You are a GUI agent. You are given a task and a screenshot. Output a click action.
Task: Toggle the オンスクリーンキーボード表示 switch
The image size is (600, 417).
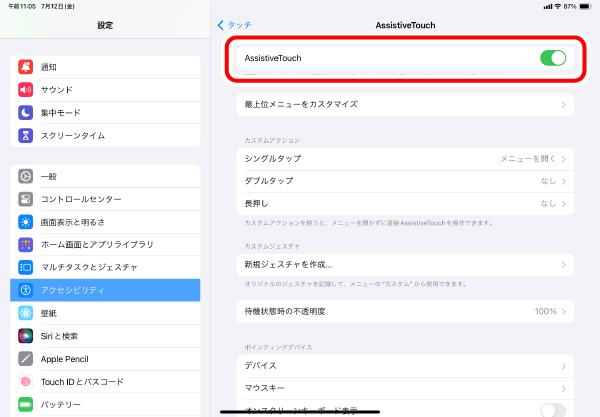(552, 410)
